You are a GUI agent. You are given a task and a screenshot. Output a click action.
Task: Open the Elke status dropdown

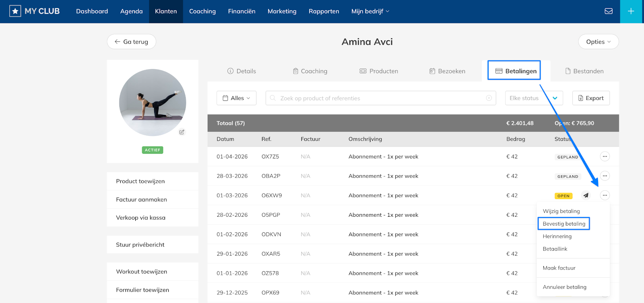click(x=534, y=98)
